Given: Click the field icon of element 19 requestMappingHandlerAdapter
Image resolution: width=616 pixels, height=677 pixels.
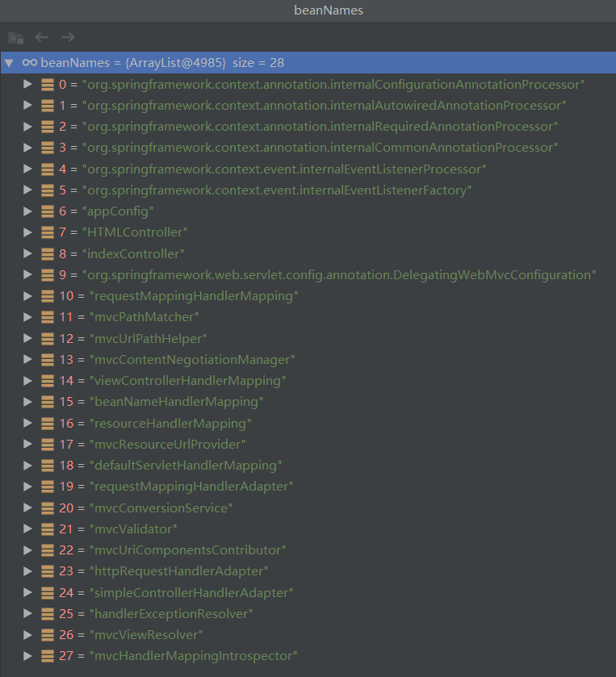Looking at the screenshot, I should pos(47,487).
